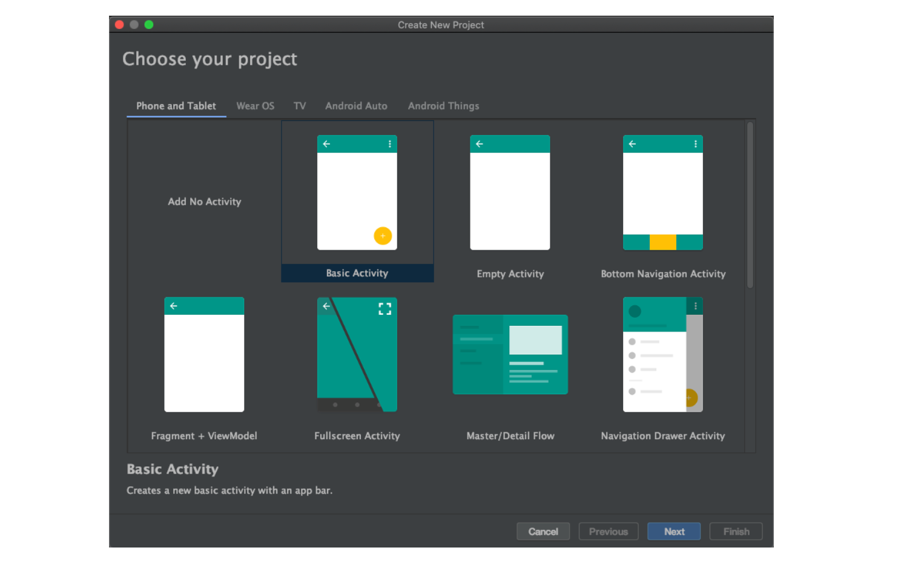Proceed with the Next button
This screenshot has height=579, width=924.
(674, 531)
